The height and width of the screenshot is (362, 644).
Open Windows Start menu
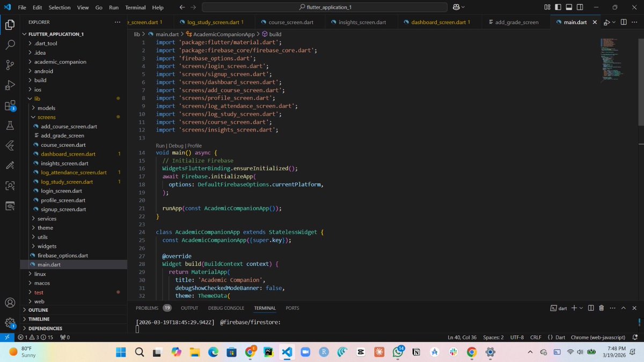(121, 352)
